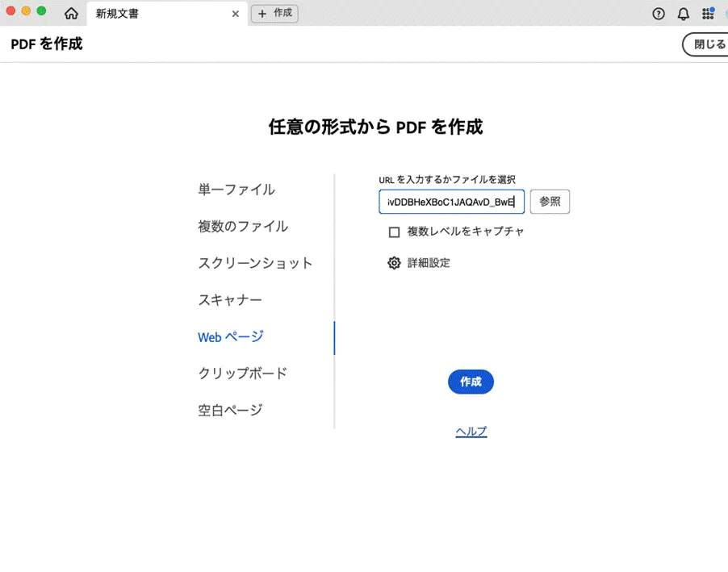Open the notifications bell icon

click(x=683, y=14)
